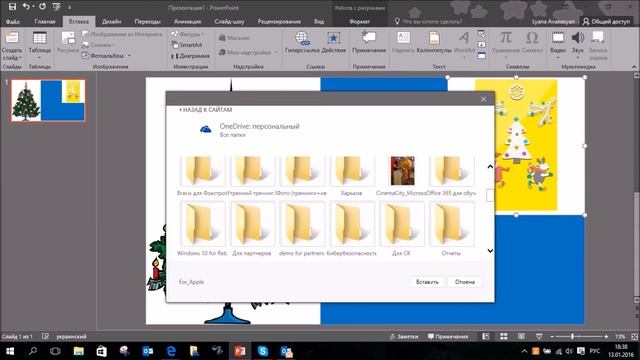Close the OneDrive picture dialog
The image size is (640, 360).
[483, 99]
